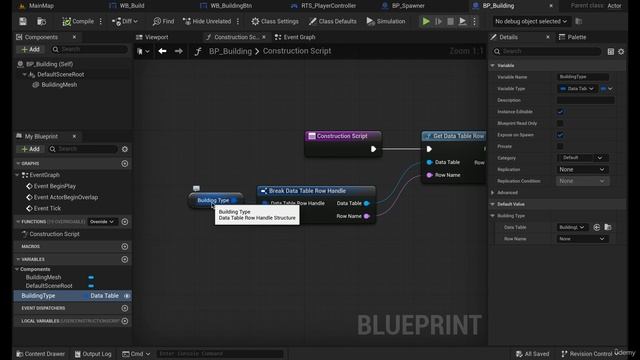
Task: Add a new variable
Action: (x=125, y=259)
